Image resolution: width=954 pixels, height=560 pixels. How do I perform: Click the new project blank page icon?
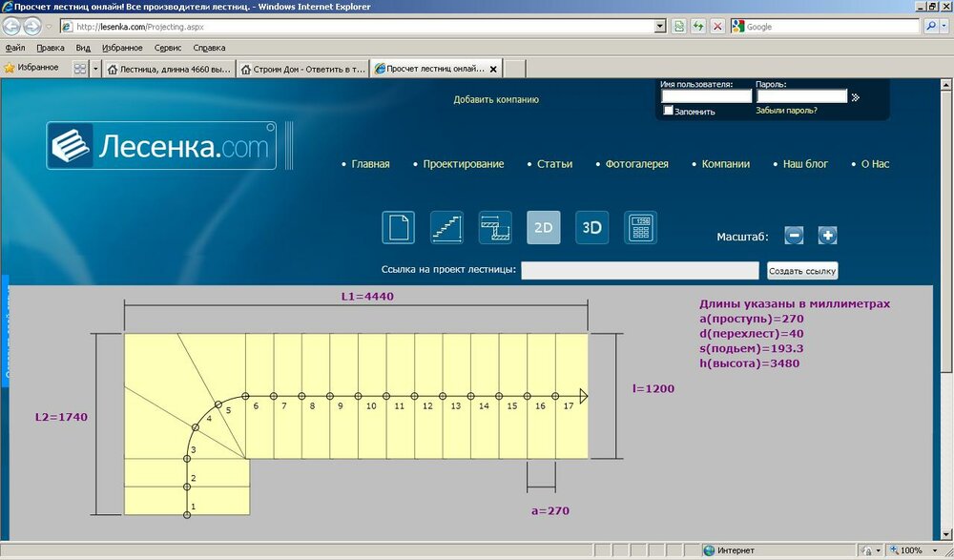399,227
